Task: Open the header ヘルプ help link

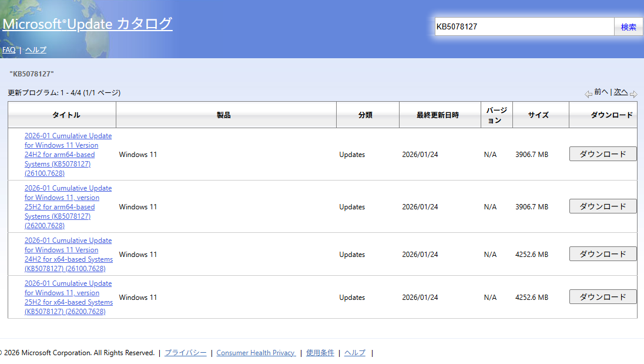Action: pyautogui.click(x=35, y=49)
